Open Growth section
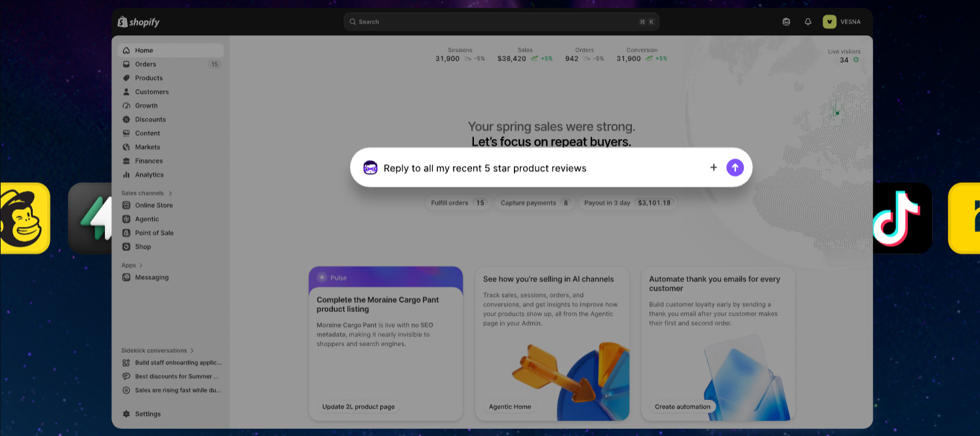Screen dimensions: 980x436 point(170,106)
